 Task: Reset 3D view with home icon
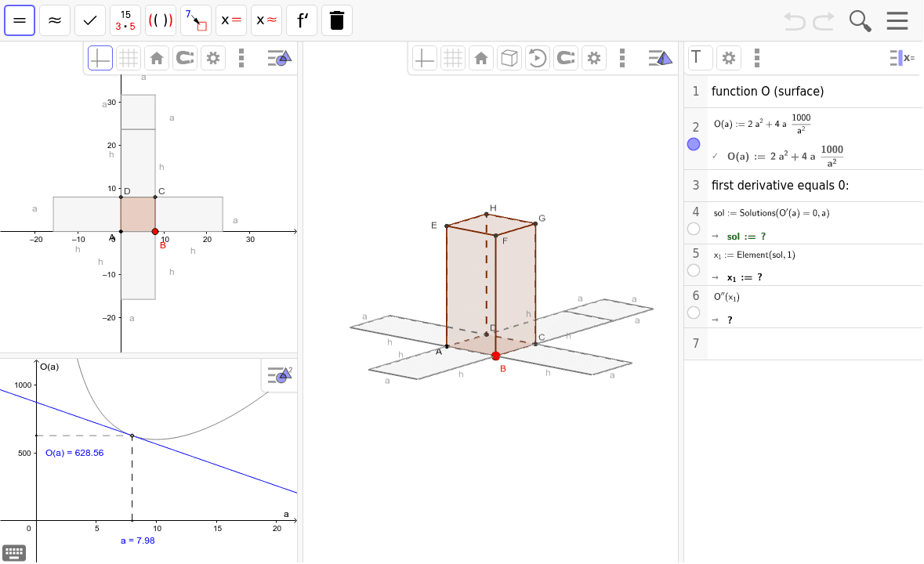[481, 58]
